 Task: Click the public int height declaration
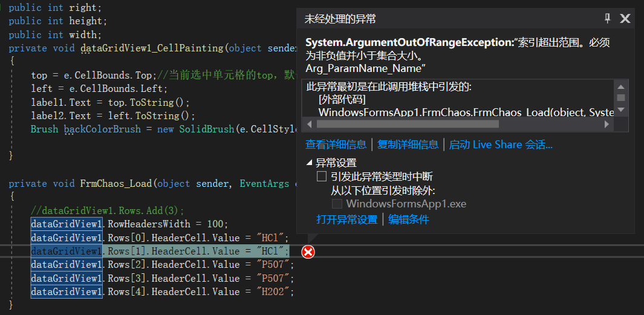58,21
